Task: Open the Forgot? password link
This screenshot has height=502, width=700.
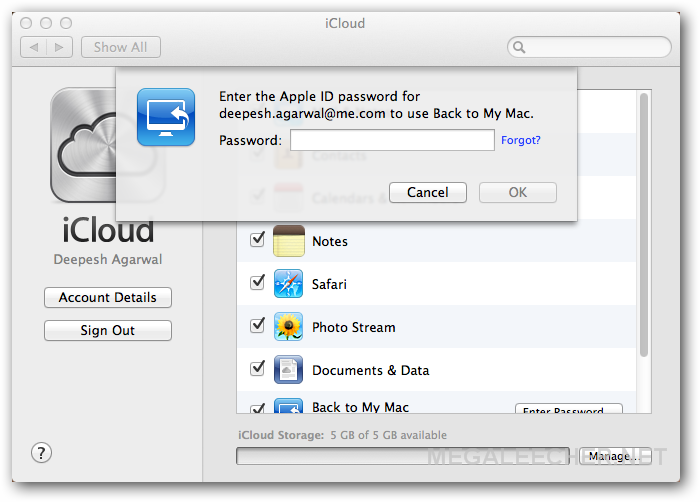Action: click(521, 140)
